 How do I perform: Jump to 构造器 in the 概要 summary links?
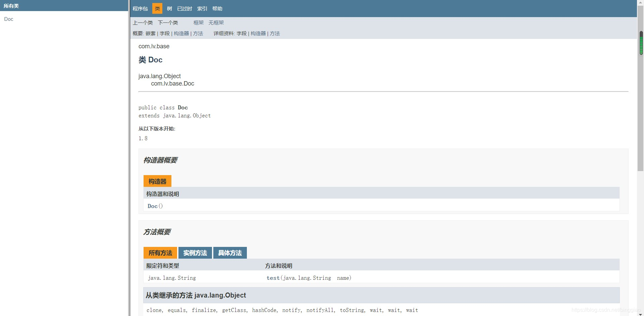tap(181, 34)
